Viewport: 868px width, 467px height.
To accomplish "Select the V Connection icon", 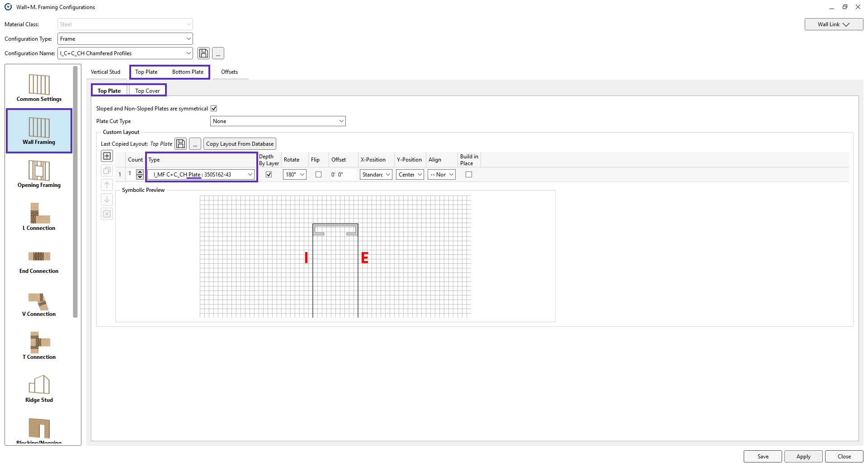I will [x=39, y=303].
